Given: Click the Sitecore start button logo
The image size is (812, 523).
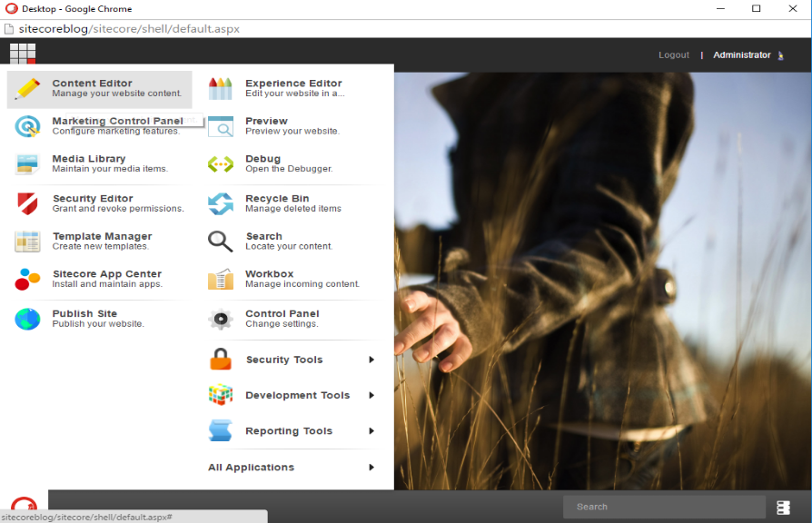Looking at the screenshot, I should click(x=24, y=503).
